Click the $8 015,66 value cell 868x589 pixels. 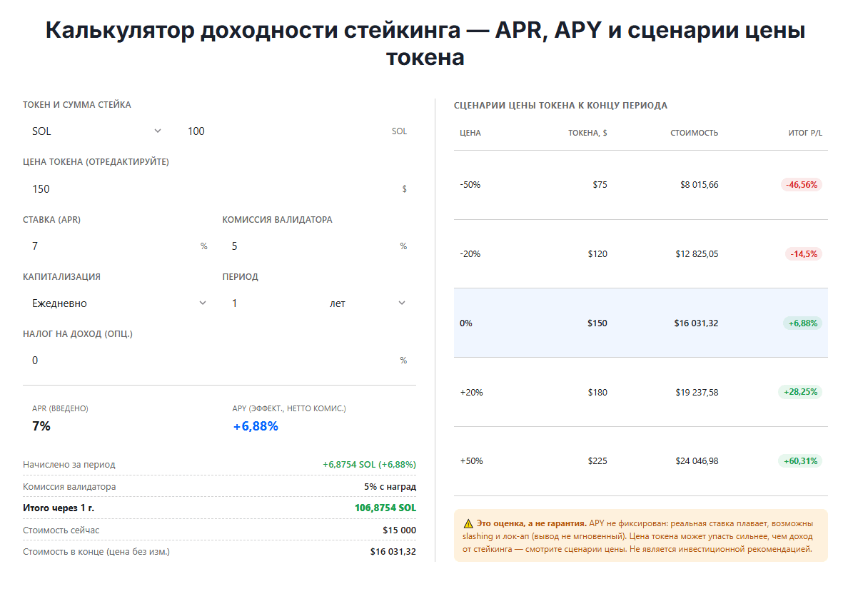(x=700, y=185)
